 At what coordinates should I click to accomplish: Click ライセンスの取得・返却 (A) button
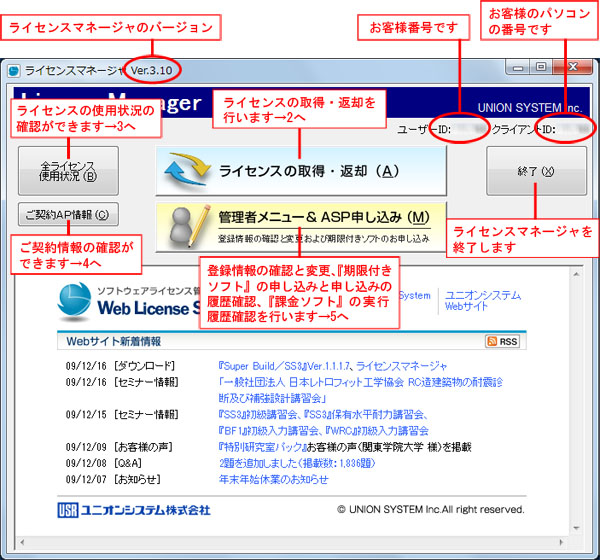pos(301,171)
